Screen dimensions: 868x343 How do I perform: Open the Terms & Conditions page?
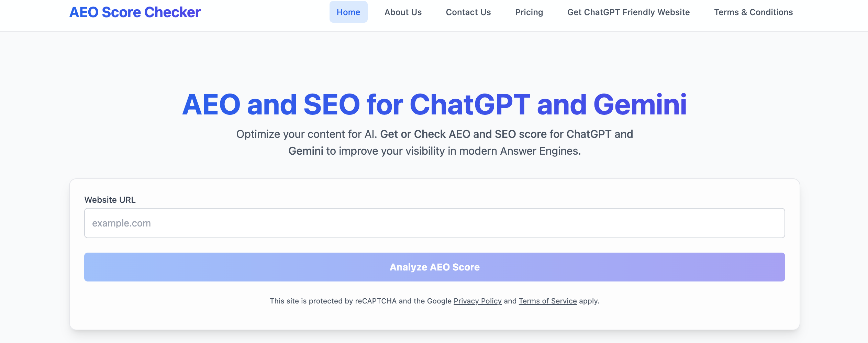pyautogui.click(x=754, y=12)
